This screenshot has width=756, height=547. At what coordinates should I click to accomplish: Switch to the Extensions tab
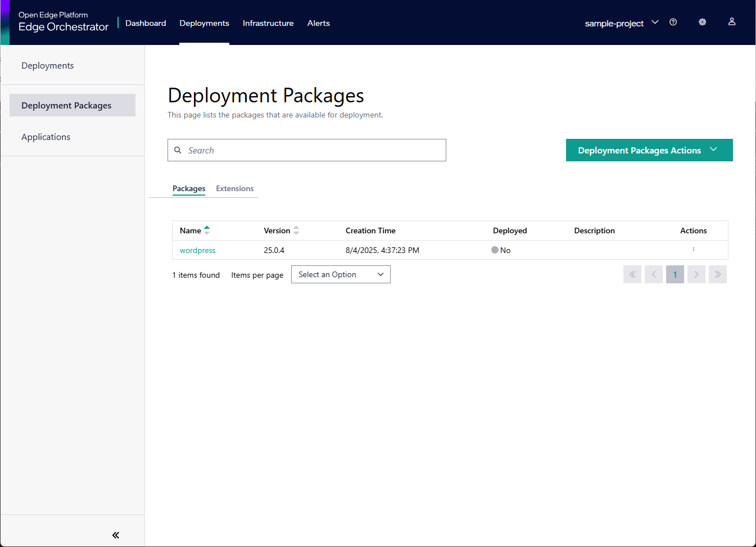(234, 189)
